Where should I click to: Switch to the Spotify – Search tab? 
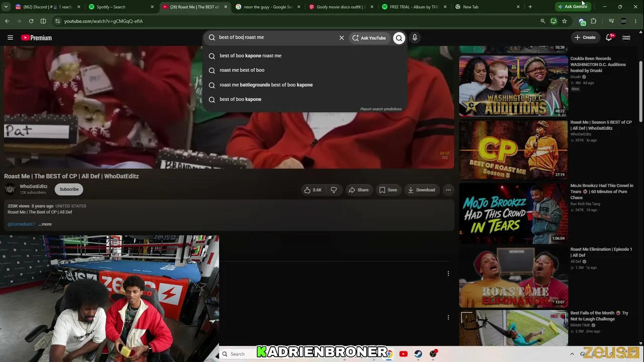(121, 7)
